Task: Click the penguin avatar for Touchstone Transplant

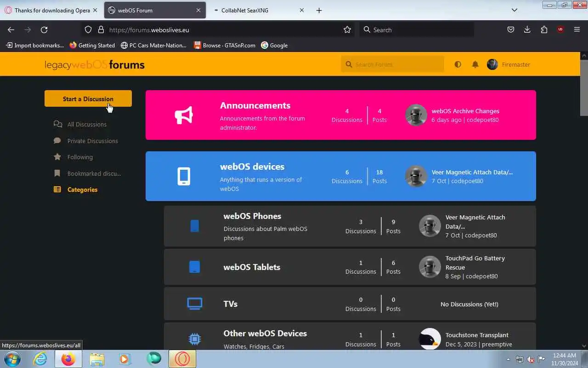Action: (x=430, y=339)
